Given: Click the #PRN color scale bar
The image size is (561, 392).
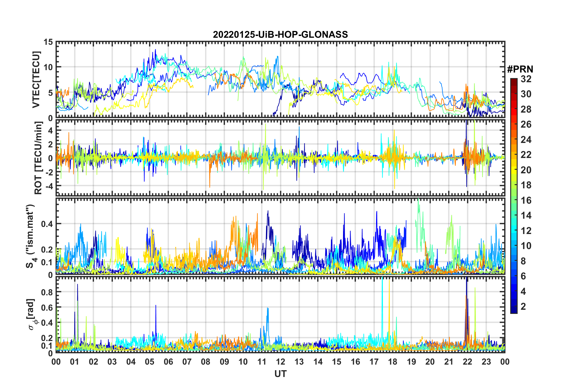Looking at the screenshot, I should pyautogui.click(x=514, y=196).
